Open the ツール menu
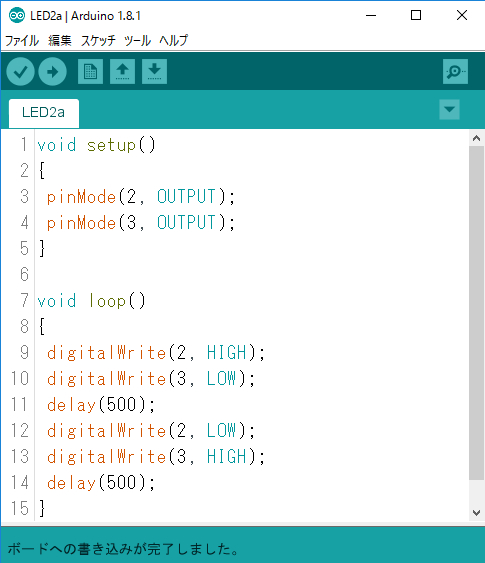The width and height of the screenshot is (485, 563). pos(137,41)
